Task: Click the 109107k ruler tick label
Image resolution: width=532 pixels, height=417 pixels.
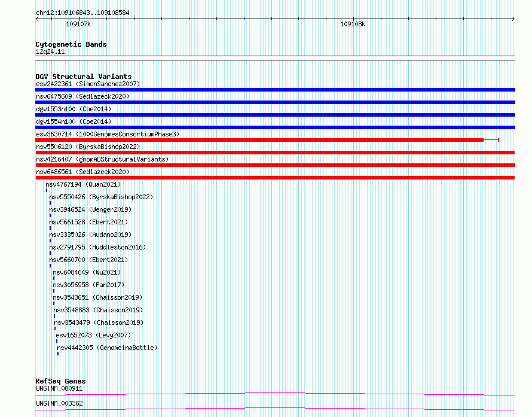Action: tap(78, 24)
